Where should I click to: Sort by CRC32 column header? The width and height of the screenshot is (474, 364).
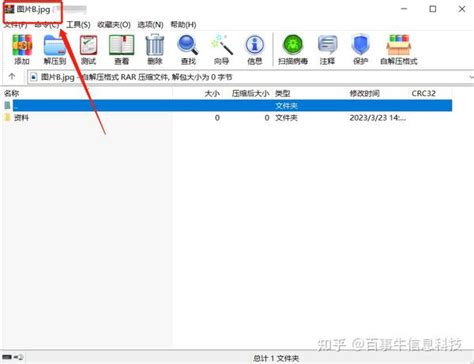424,93
